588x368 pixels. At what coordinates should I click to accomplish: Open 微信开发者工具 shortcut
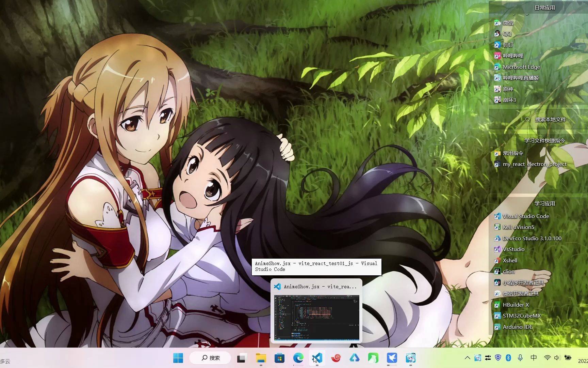pyautogui.click(x=516, y=293)
